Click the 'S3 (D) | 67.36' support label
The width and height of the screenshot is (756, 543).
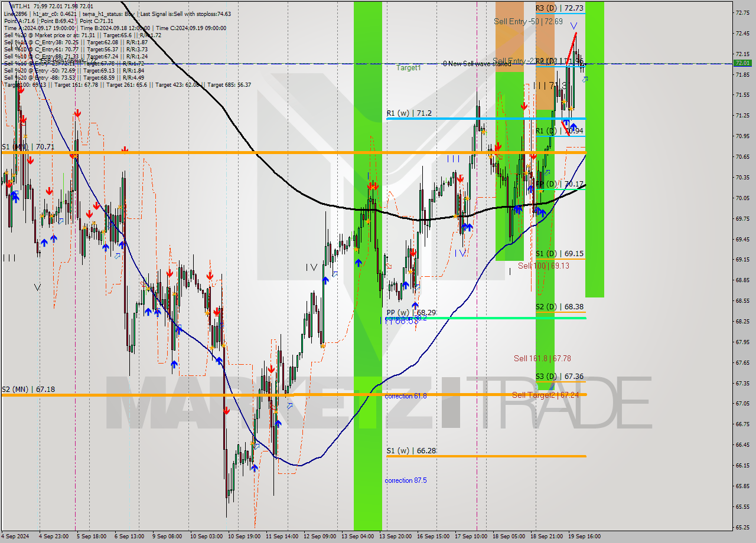559,377
